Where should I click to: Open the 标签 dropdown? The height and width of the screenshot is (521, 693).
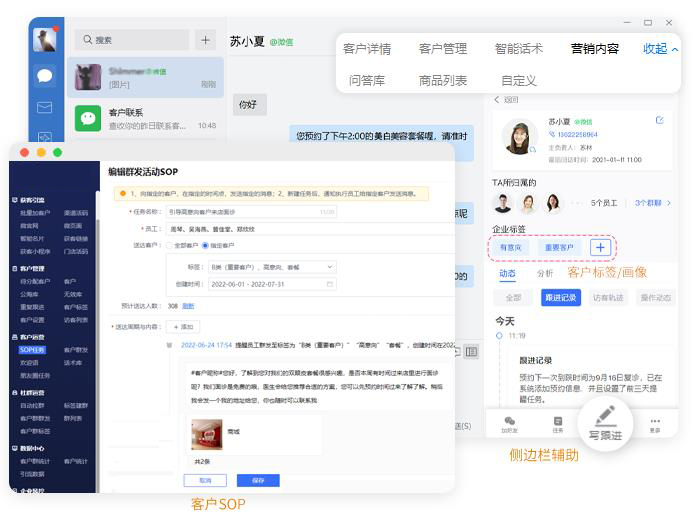coord(272,267)
